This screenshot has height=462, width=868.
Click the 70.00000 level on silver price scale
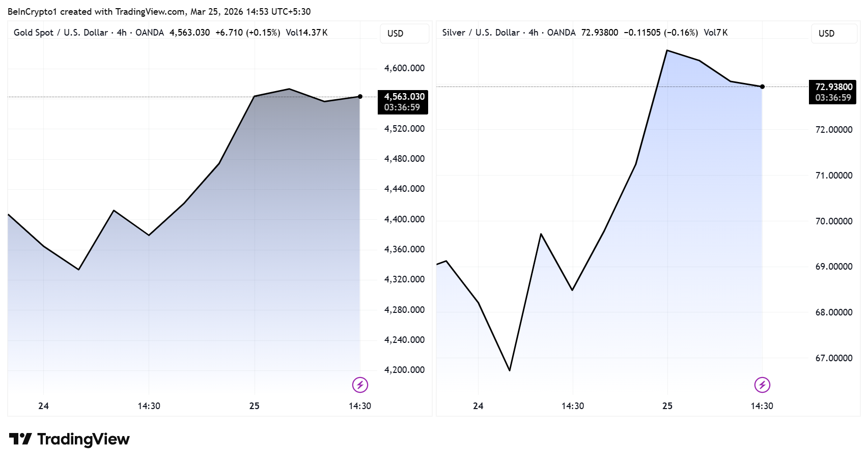point(833,221)
